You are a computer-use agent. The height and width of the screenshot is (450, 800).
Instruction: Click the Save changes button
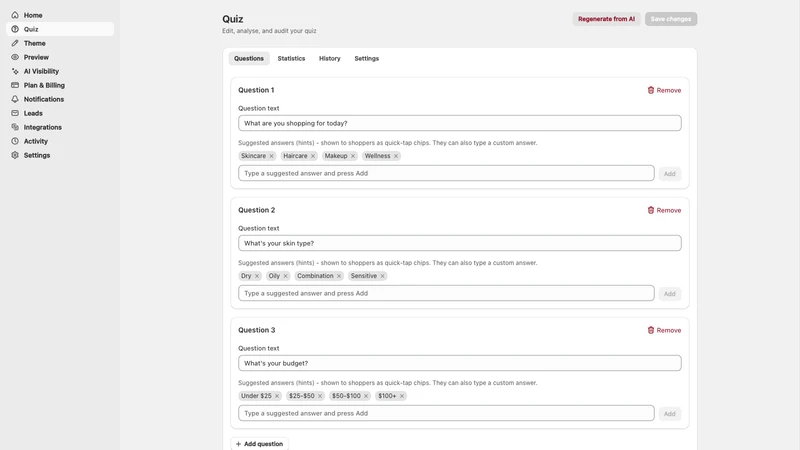coord(671,19)
